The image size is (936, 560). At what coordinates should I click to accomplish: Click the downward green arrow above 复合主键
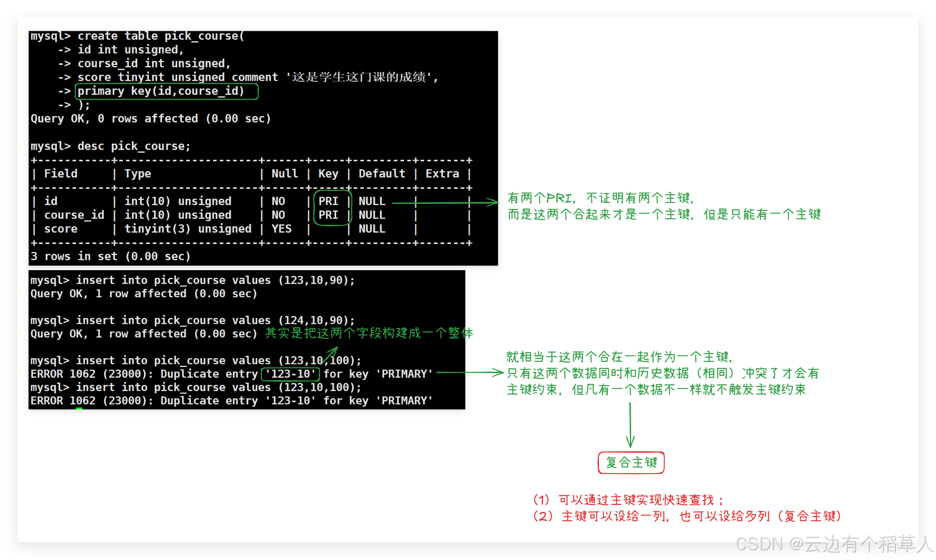tap(630, 424)
